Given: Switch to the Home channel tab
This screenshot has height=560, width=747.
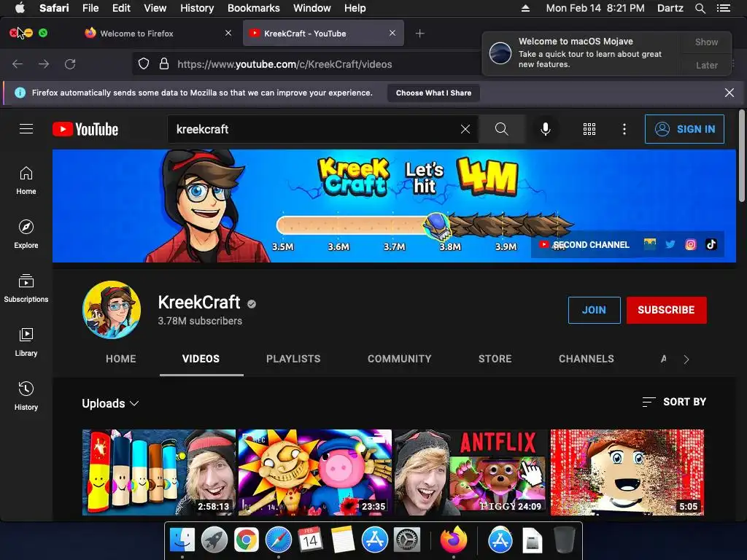Looking at the screenshot, I should (121, 359).
